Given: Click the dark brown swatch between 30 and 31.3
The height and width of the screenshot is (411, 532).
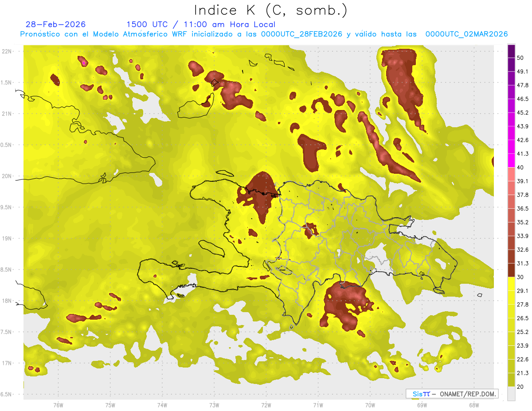Looking at the screenshot, I should [511, 270].
